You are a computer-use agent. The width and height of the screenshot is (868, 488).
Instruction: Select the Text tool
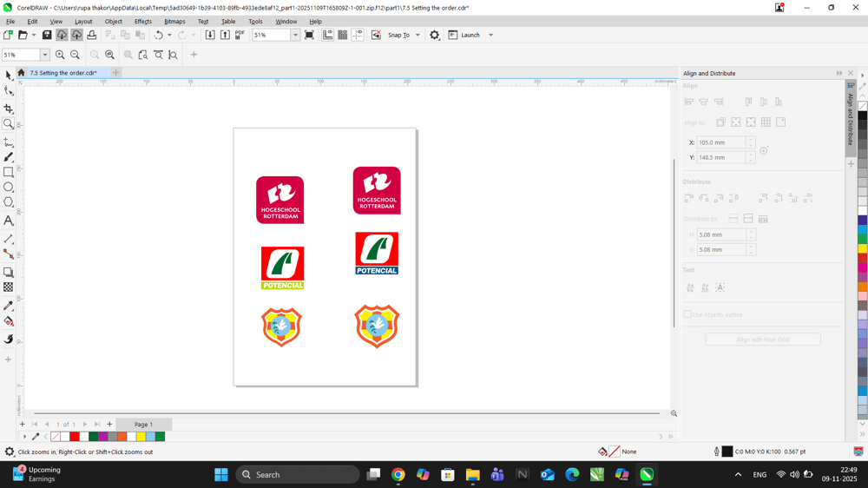point(9,221)
